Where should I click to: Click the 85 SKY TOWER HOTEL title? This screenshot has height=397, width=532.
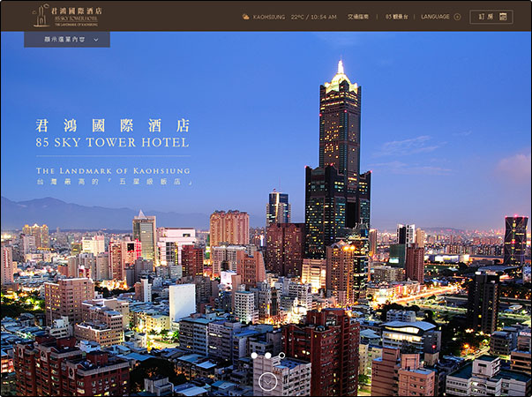pyautogui.click(x=112, y=143)
